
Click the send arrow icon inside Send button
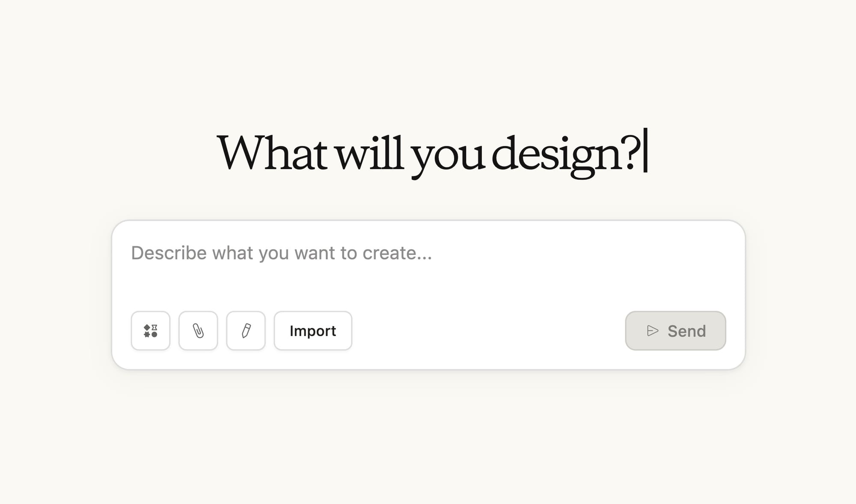pos(652,331)
